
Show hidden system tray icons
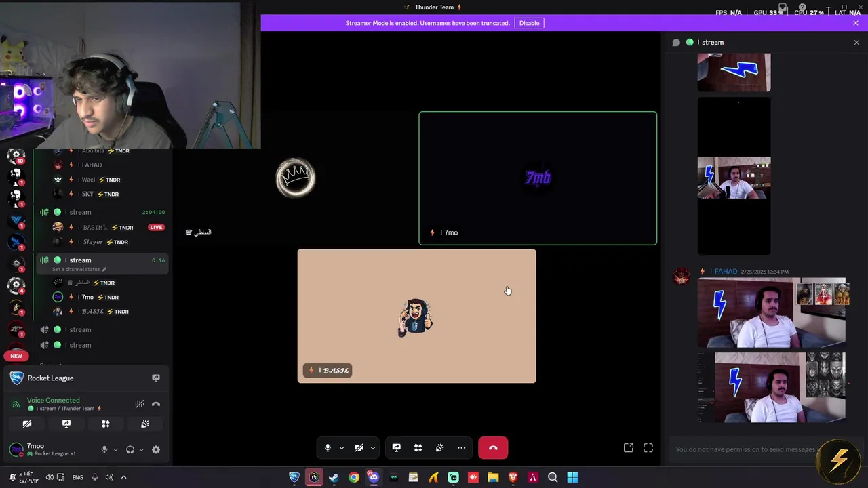pyautogui.click(x=123, y=477)
